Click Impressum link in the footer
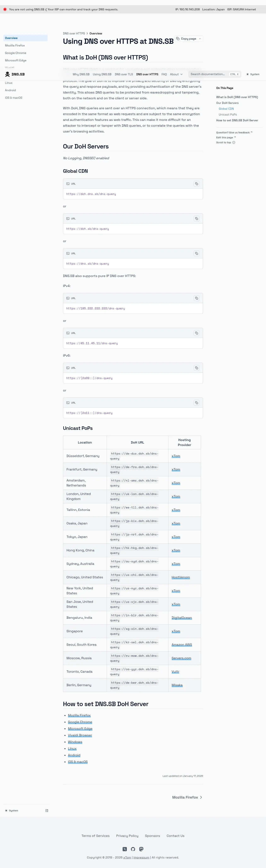The image size is (266, 868). 141,858
